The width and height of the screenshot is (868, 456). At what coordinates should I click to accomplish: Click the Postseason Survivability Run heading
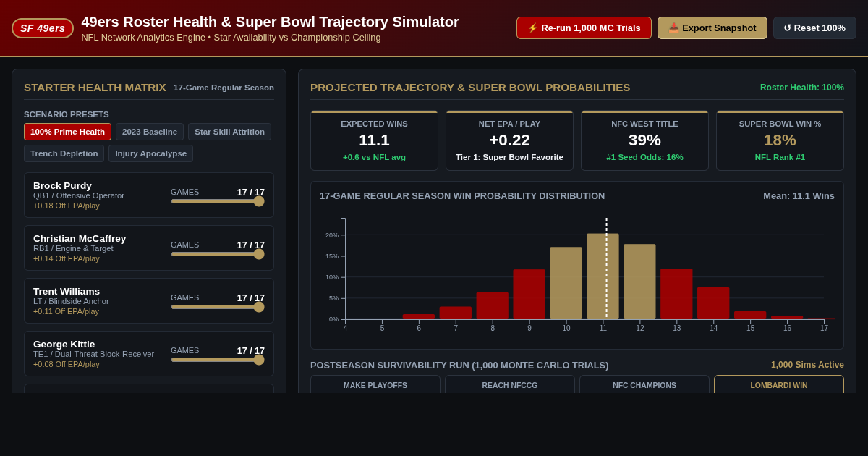point(459,366)
